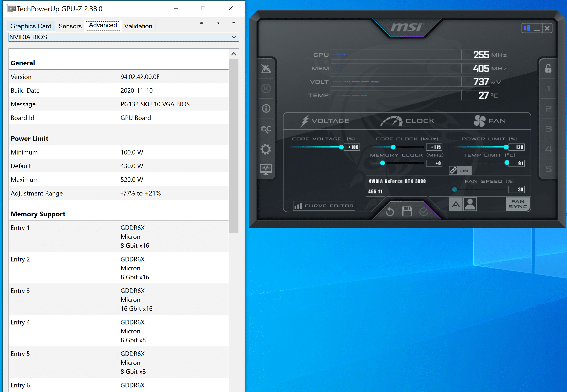Click the Fan Sync button

(518, 204)
